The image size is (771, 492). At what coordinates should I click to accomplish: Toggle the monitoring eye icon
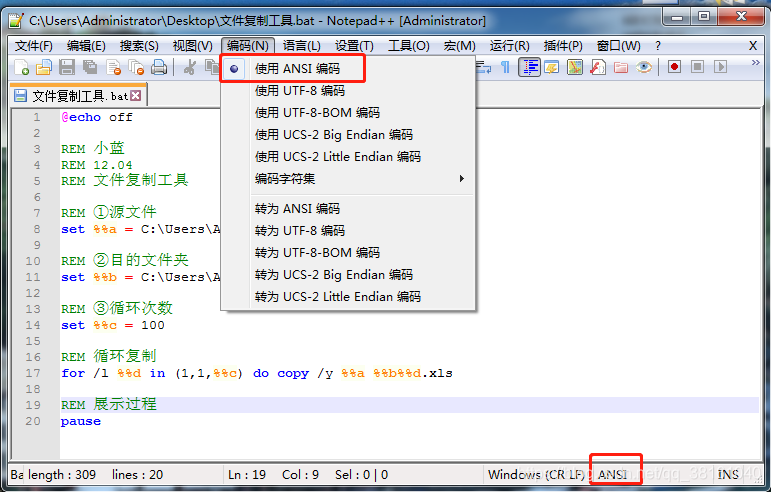644,67
